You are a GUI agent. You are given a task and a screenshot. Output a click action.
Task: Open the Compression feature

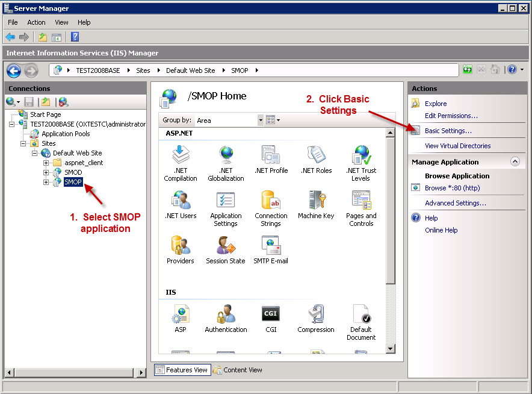coord(316,318)
